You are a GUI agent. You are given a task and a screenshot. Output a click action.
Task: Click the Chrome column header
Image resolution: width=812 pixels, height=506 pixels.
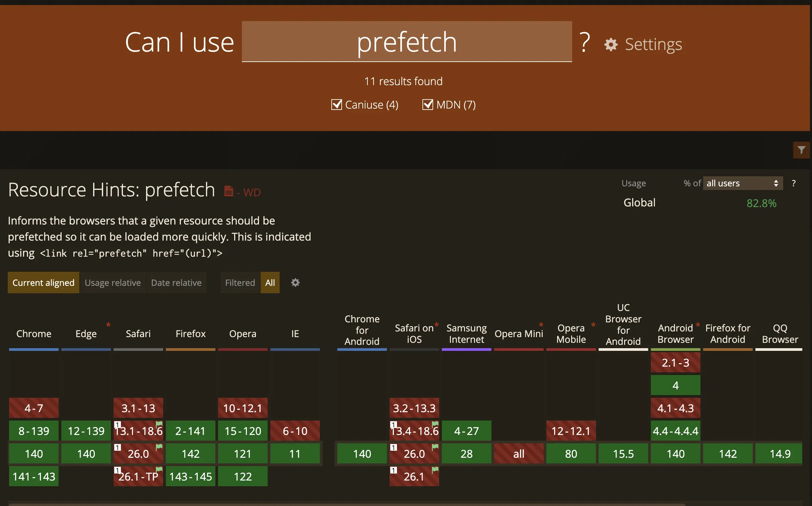pos(34,333)
